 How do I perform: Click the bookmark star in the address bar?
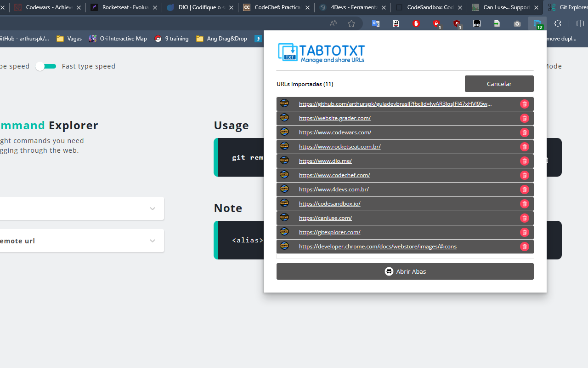click(x=351, y=23)
